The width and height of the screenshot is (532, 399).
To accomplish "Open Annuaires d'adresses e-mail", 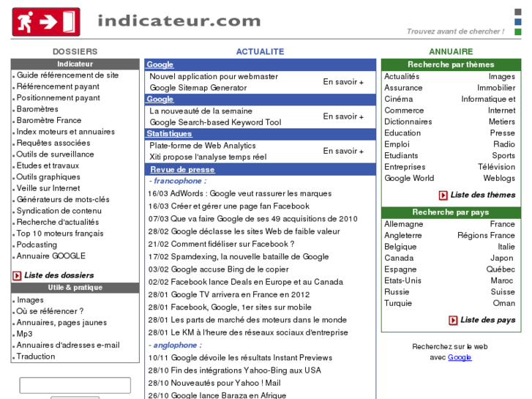I will point(68,345).
